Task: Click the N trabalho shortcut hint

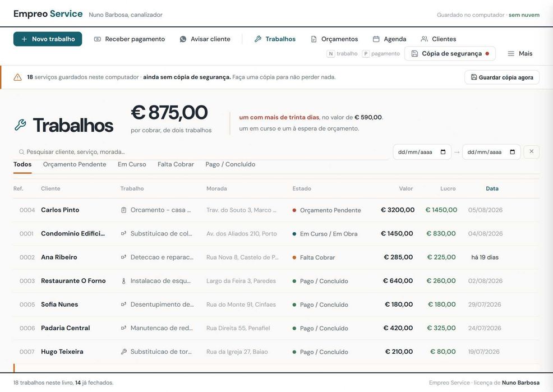Action: click(x=342, y=54)
